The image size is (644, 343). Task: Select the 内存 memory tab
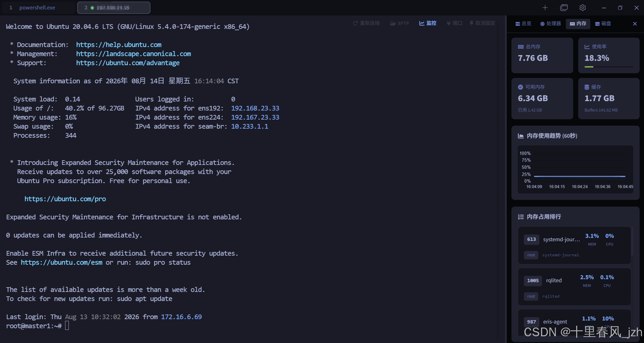[578, 24]
